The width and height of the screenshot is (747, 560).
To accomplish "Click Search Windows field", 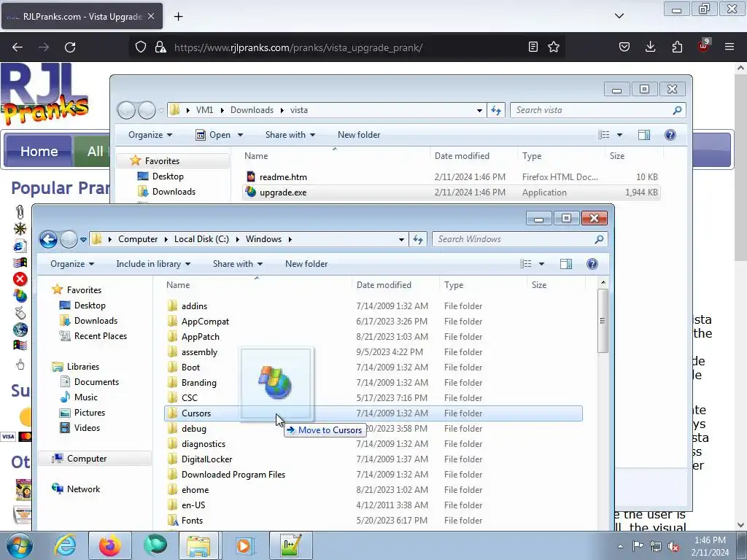I will [x=519, y=239].
